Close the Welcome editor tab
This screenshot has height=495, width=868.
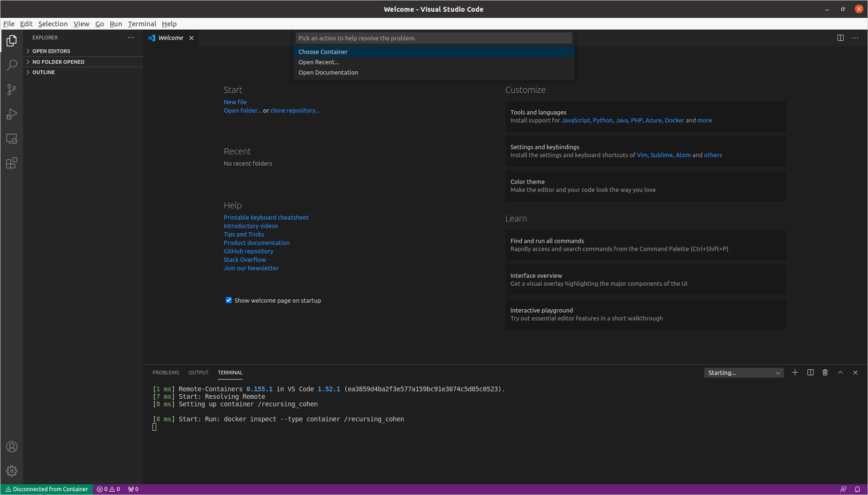click(x=191, y=38)
